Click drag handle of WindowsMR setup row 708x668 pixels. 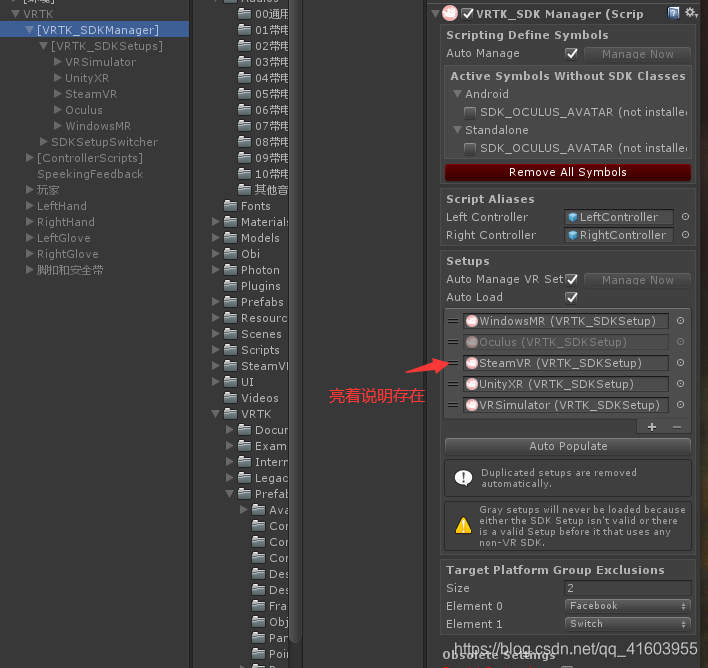coord(453,321)
